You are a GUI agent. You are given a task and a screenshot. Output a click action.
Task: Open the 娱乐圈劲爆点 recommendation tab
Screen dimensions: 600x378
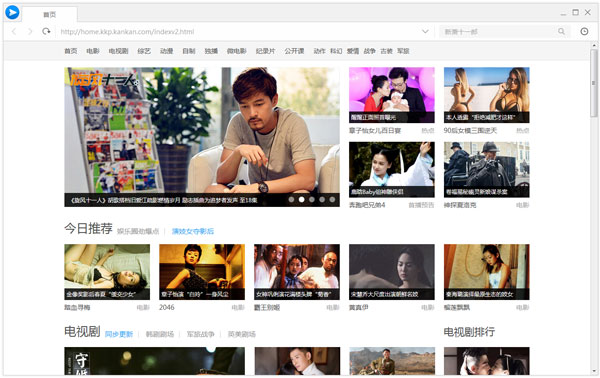[x=138, y=231]
